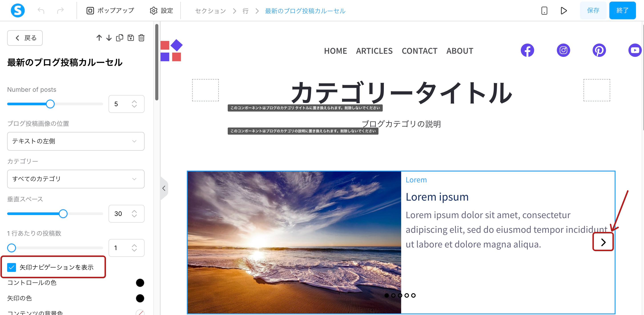Click the trash delete icon
This screenshot has height=315, width=644.
point(141,38)
